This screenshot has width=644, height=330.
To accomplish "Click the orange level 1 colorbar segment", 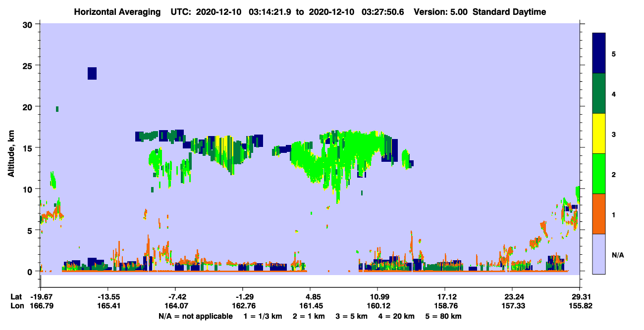I will click(599, 214).
